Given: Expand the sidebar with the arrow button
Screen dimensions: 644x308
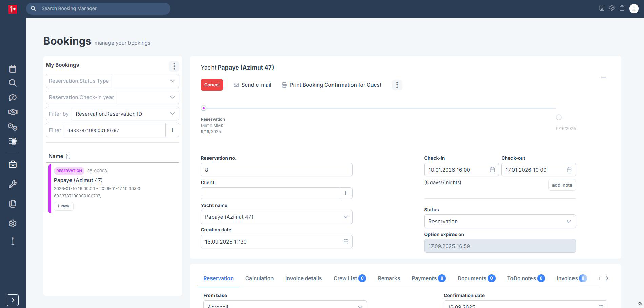Looking at the screenshot, I should click(13, 300).
